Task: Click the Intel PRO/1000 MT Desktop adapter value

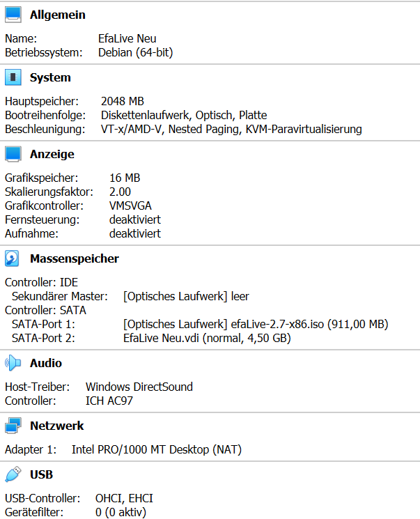Action: click(157, 449)
